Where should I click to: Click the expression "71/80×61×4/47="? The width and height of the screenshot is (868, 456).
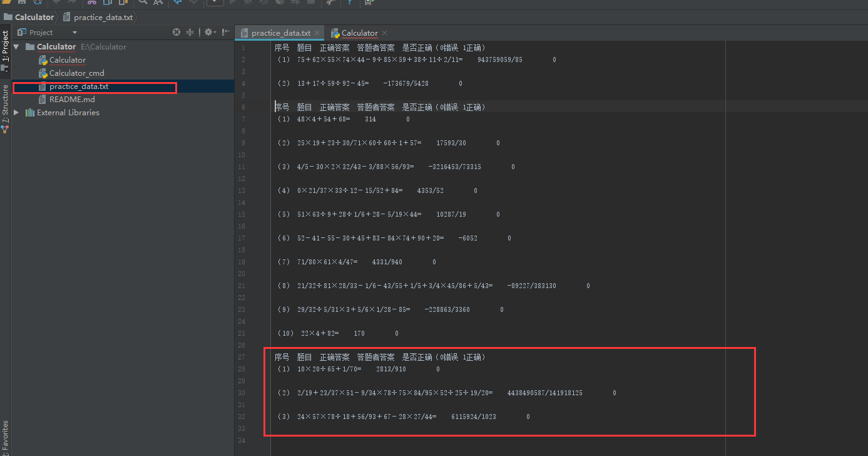327,262
